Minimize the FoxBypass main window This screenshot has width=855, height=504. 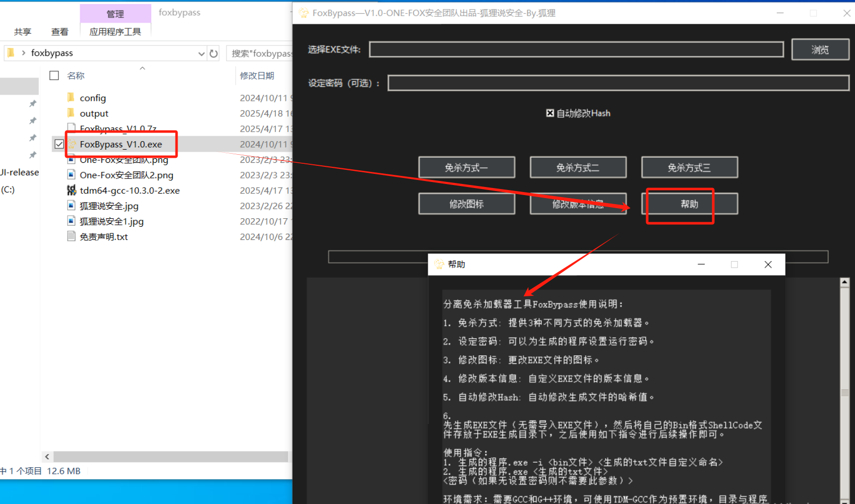780,13
